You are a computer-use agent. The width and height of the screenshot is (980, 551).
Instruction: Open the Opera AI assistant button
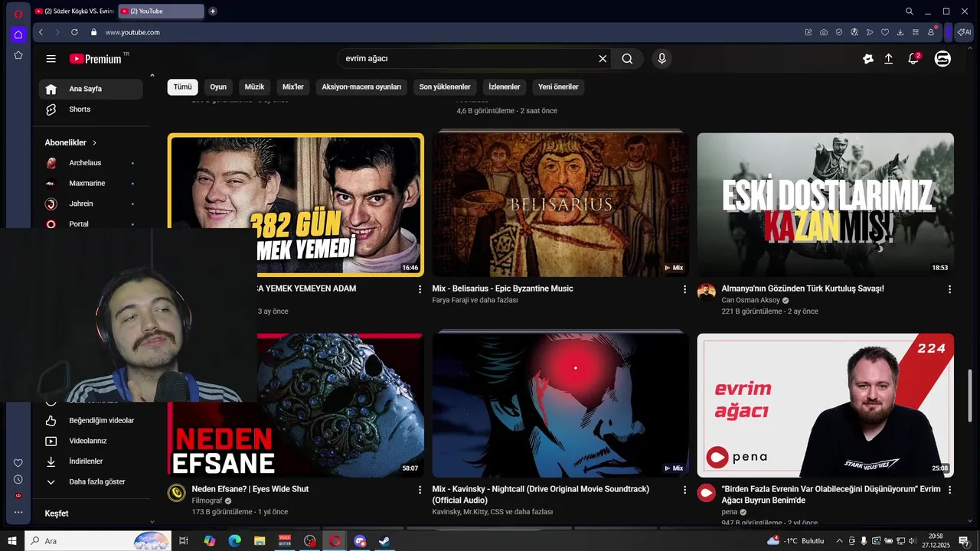pyautogui.click(x=965, y=32)
